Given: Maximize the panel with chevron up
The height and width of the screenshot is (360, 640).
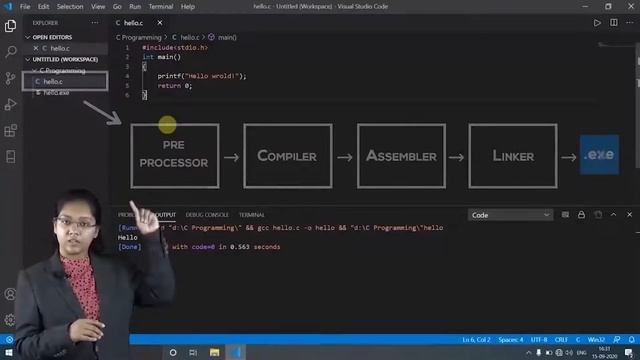Looking at the screenshot, I should click(613, 215).
